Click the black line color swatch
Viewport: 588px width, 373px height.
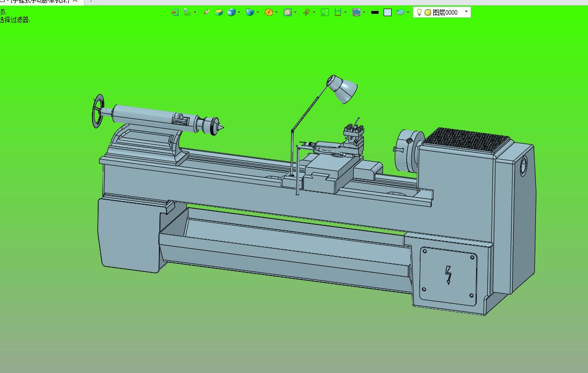374,12
